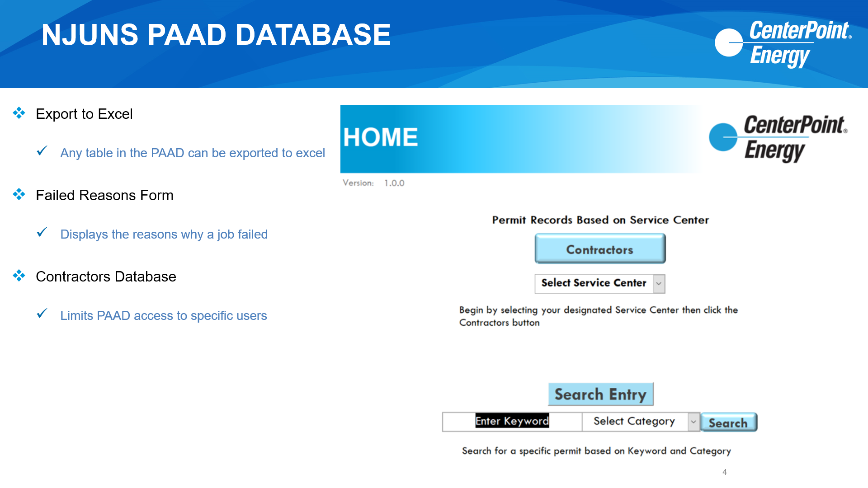Screen dimensions: 868x488
Task: Click the Search button
Action: click(x=728, y=422)
